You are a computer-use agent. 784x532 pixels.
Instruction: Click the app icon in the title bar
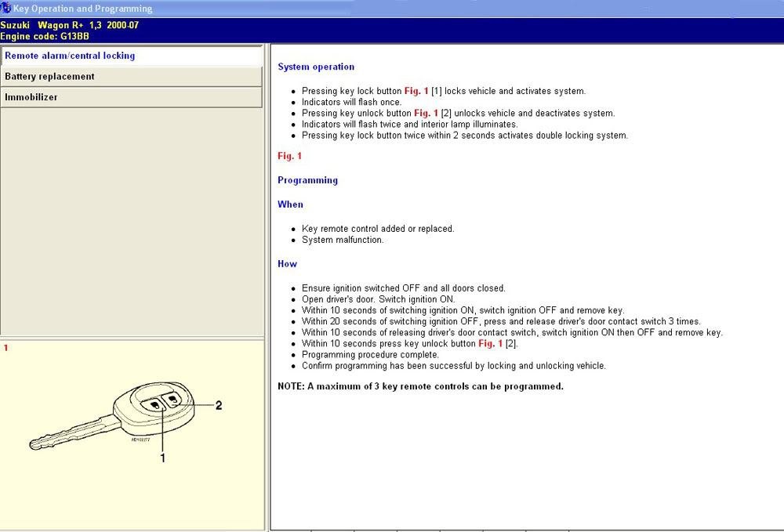[x=6, y=8]
